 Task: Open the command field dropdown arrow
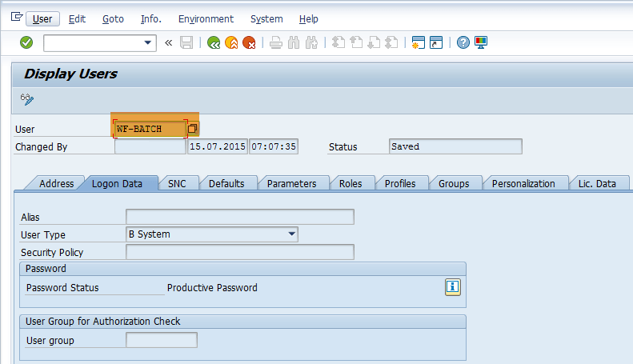point(148,42)
